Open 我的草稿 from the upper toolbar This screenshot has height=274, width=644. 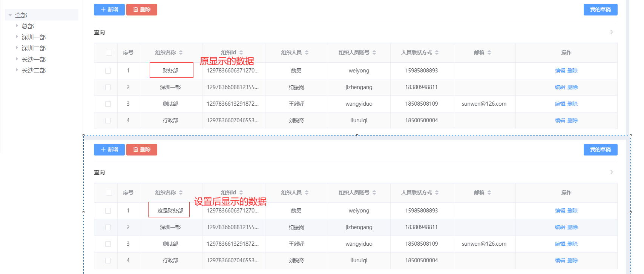click(x=600, y=9)
